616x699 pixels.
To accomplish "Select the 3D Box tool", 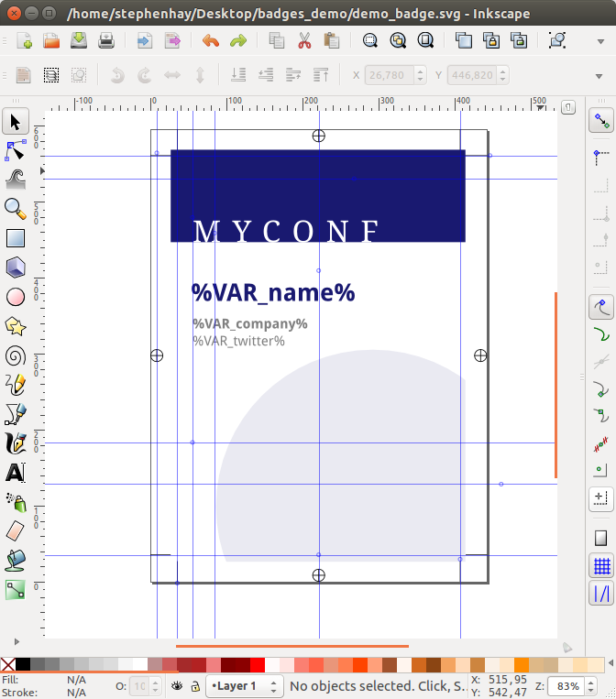I will click(x=16, y=268).
